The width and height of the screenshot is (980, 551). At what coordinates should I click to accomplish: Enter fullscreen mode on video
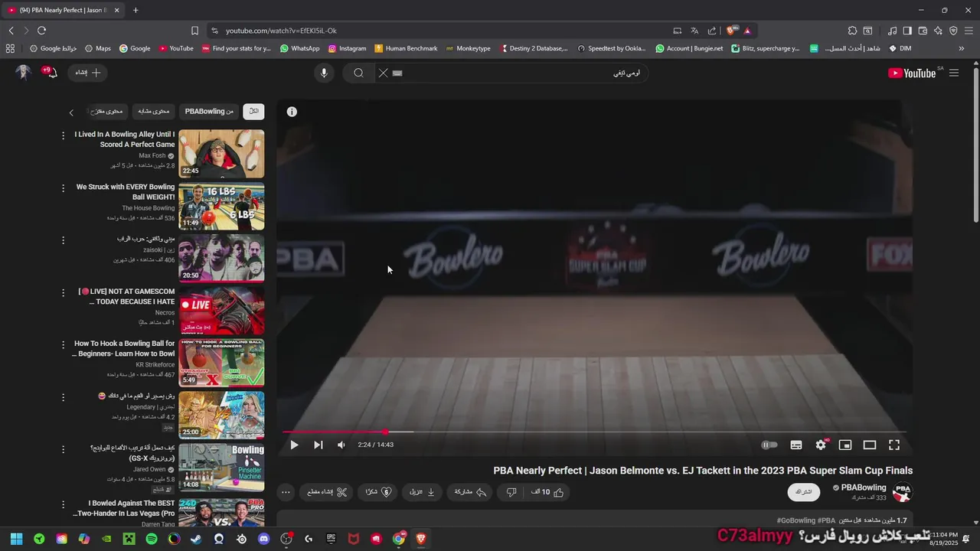[x=894, y=445]
